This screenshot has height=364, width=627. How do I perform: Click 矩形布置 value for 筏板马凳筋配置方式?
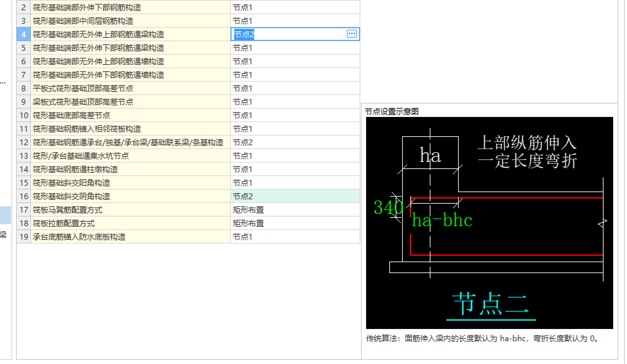tap(295, 209)
